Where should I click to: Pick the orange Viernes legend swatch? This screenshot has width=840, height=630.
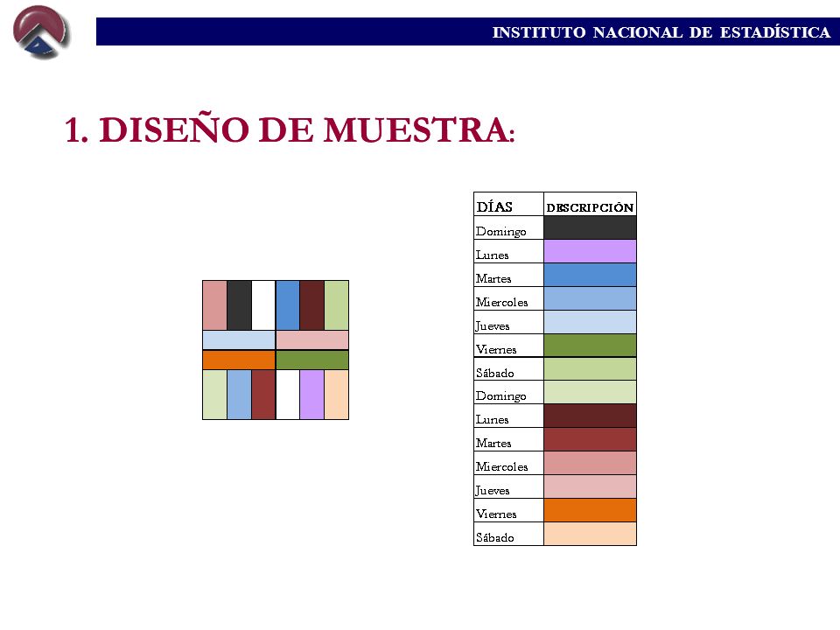click(590, 510)
